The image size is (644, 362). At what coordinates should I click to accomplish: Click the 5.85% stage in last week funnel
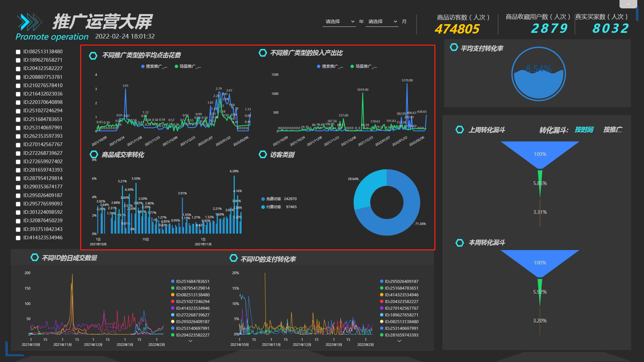(x=540, y=184)
